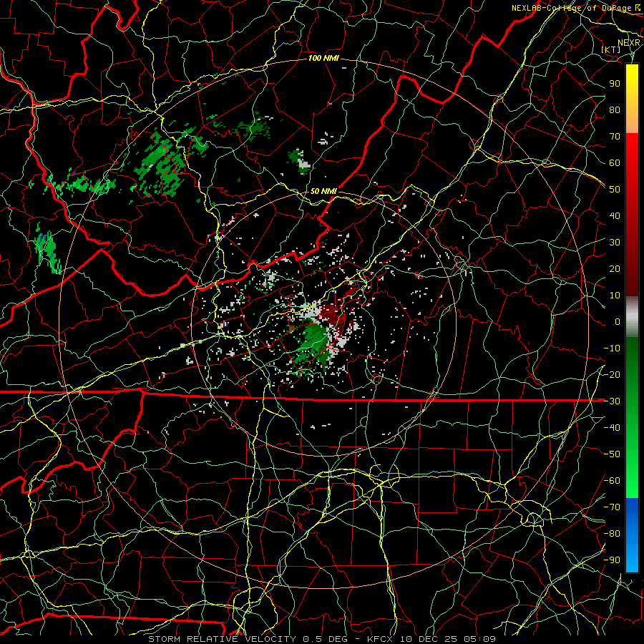
Task: Click the positive 40 value on the velocity scale
Action: [615, 215]
